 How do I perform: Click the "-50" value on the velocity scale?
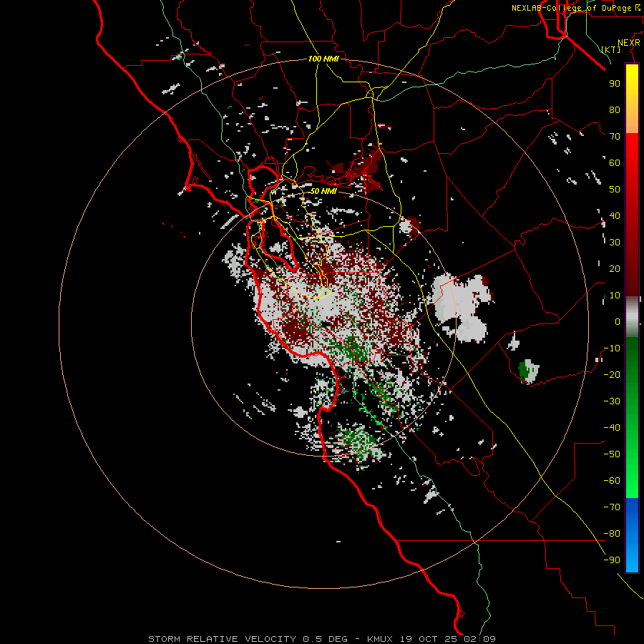[612, 454]
